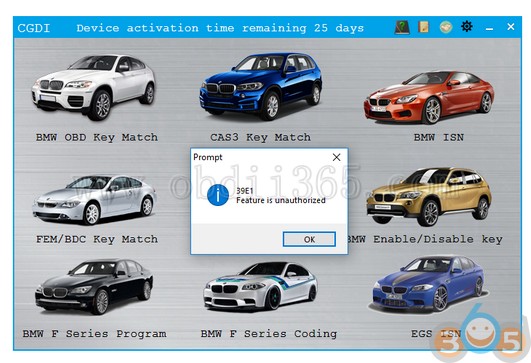
Task: Minimize the CGDI window
Action: point(489,29)
